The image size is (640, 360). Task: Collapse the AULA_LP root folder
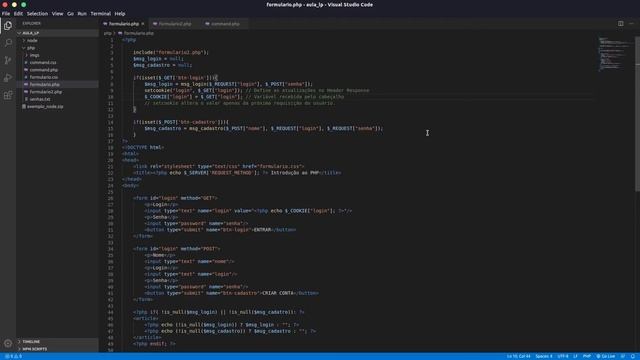31,33
